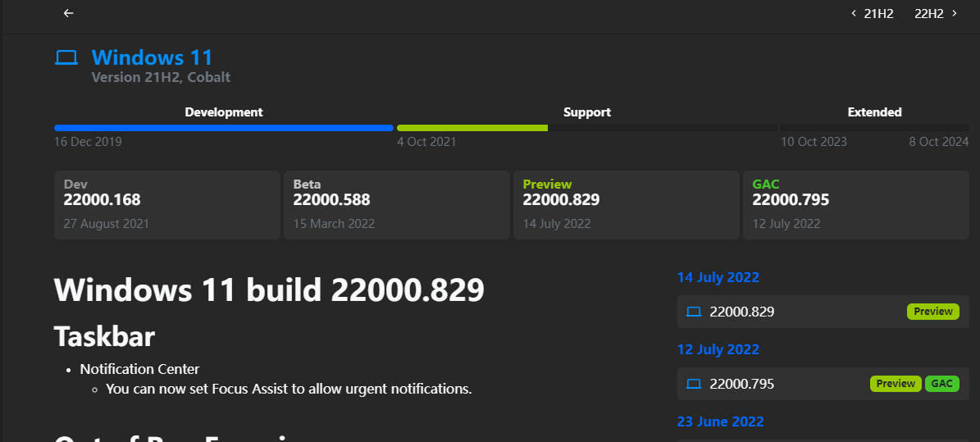This screenshot has height=442, width=980.
Task: Open the GAC channel card 22000.795
Action: coord(855,205)
